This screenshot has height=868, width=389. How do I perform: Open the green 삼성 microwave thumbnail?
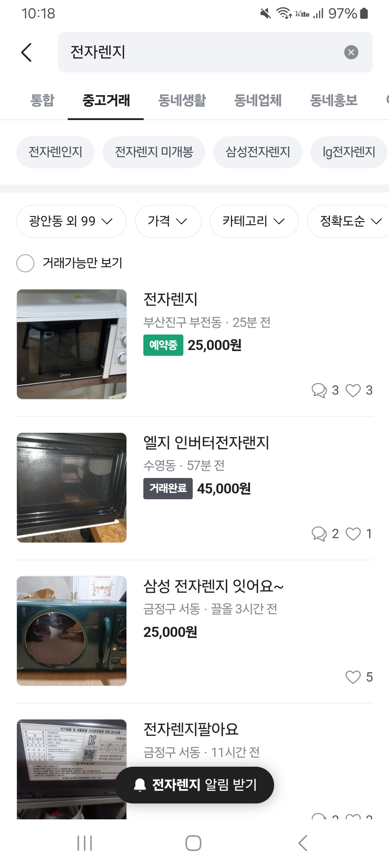coord(72,631)
